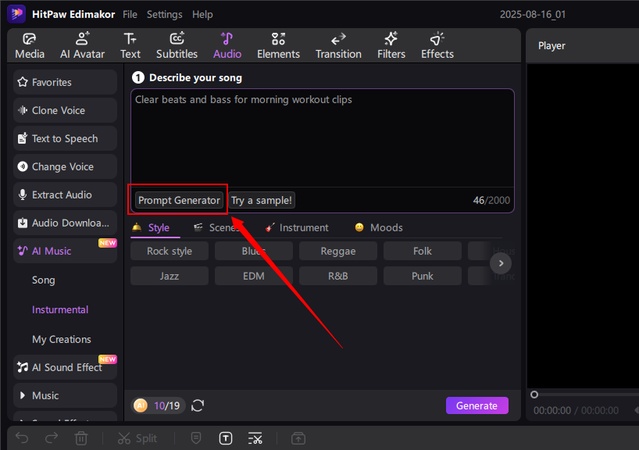639x450 pixels.
Task: Switch to the Scenes tab
Action: click(218, 227)
